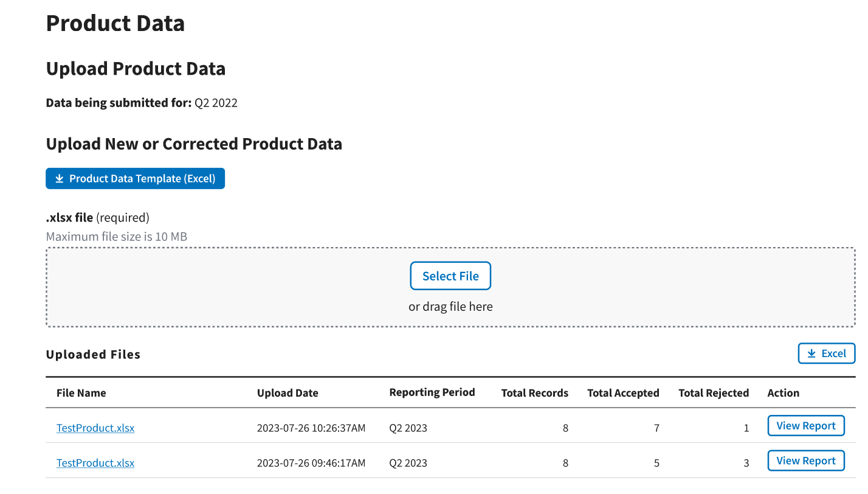Click the Total Rejected column header

click(714, 393)
